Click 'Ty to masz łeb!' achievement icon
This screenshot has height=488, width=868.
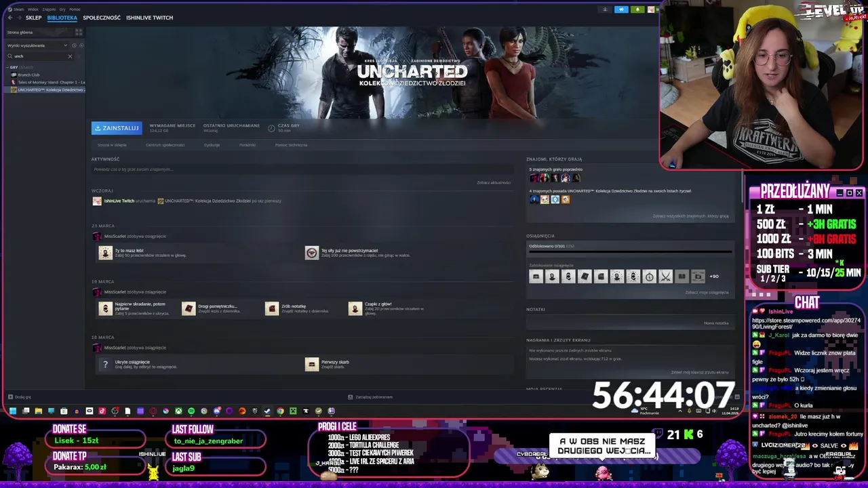(x=105, y=253)
